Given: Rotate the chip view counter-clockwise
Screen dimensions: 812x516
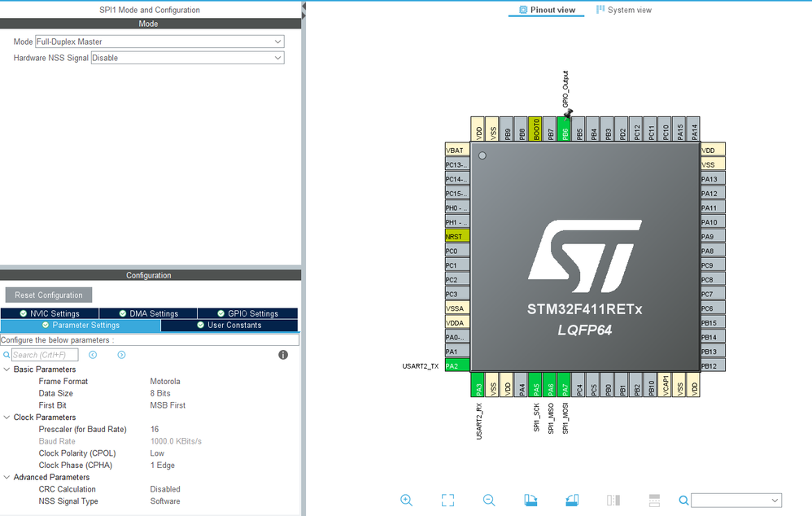Looking at the screenshot, I should (572, 500).
